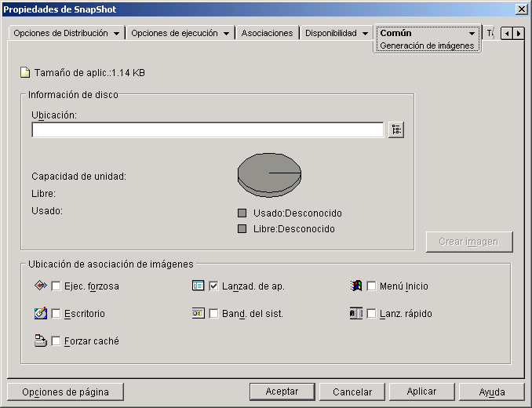This screenshot has width=532, height=408.
Task: Turn on Forzar caché checkbox
Action: [56, 341]
